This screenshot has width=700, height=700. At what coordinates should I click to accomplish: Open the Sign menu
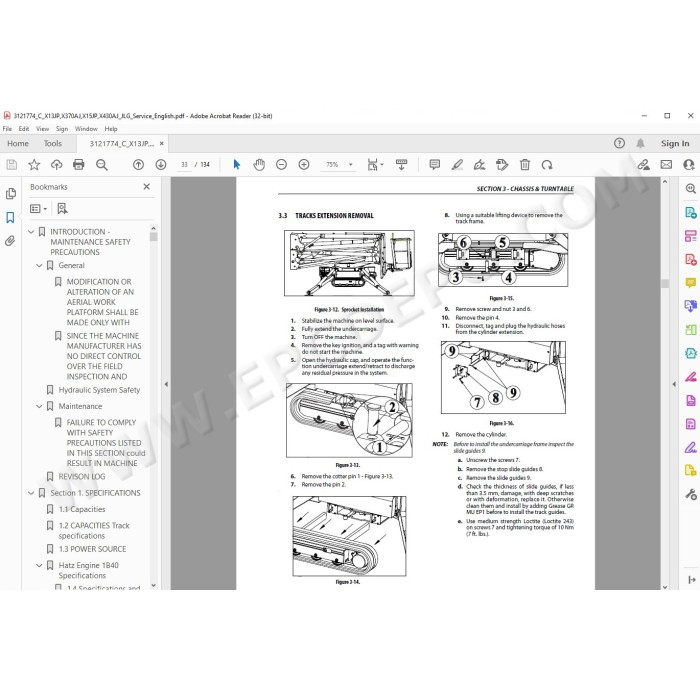(62, 129)
